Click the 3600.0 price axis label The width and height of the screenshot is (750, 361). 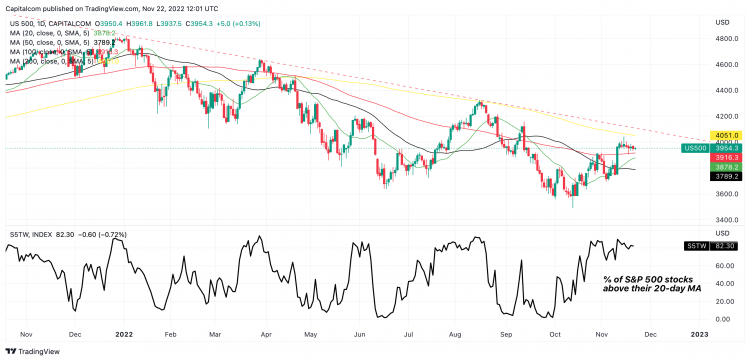pyautogui.click(x=726, y=194)
